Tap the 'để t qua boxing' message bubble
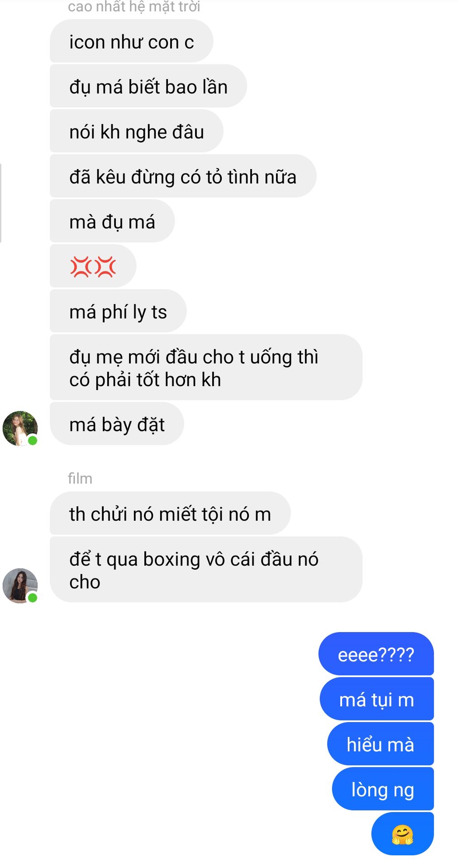 pyautogui.click(x=206, y=570)
